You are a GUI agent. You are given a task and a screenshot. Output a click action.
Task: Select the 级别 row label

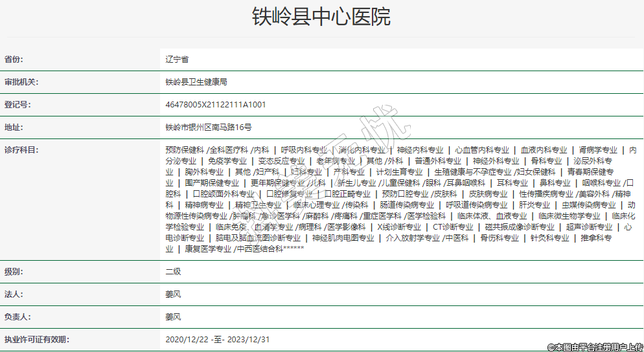pos(14,272)
